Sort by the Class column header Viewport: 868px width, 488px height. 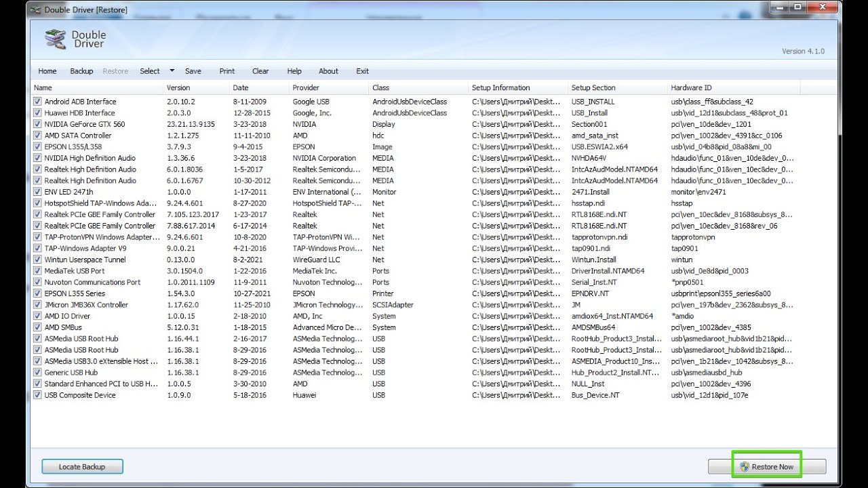418,88
